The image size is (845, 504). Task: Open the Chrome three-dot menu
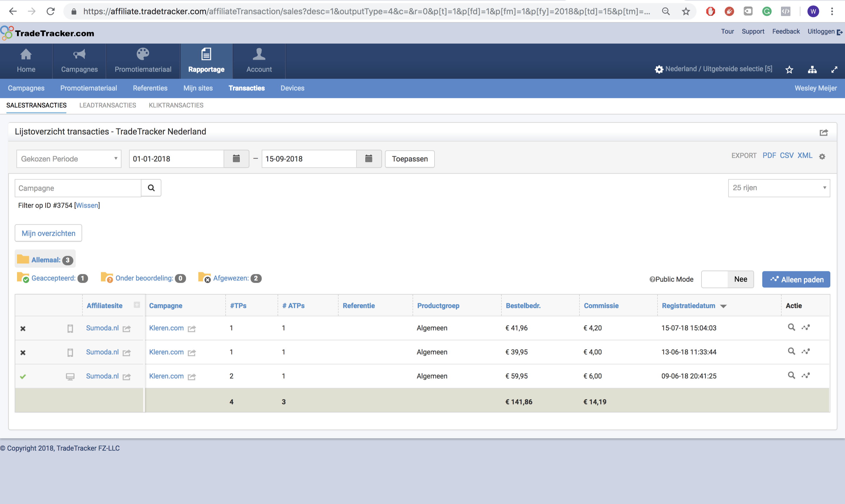click(x=832, y=11)
